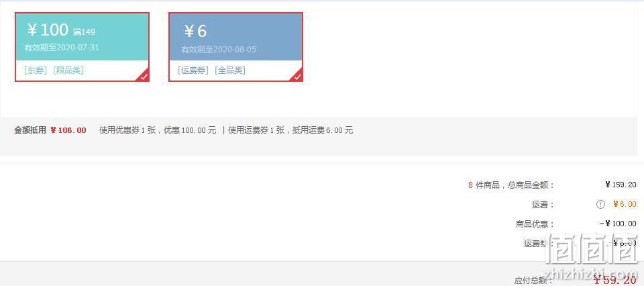
Task: Click the [全品类] tag label
Action: tap(230, 70)
